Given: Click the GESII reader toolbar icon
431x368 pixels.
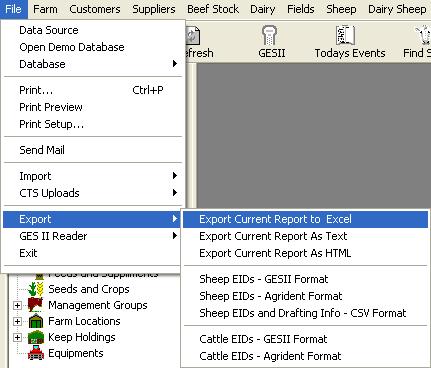Looking at the screenshot, I should [269, 36].
